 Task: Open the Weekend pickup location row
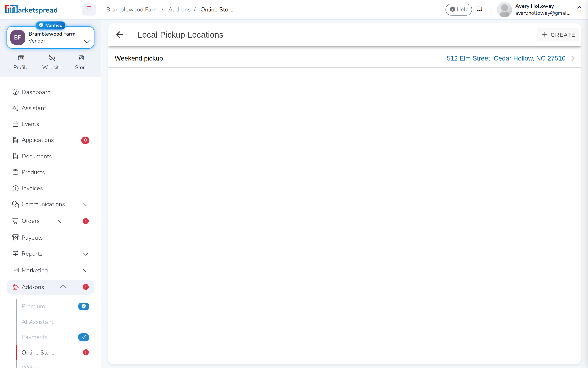345,58
